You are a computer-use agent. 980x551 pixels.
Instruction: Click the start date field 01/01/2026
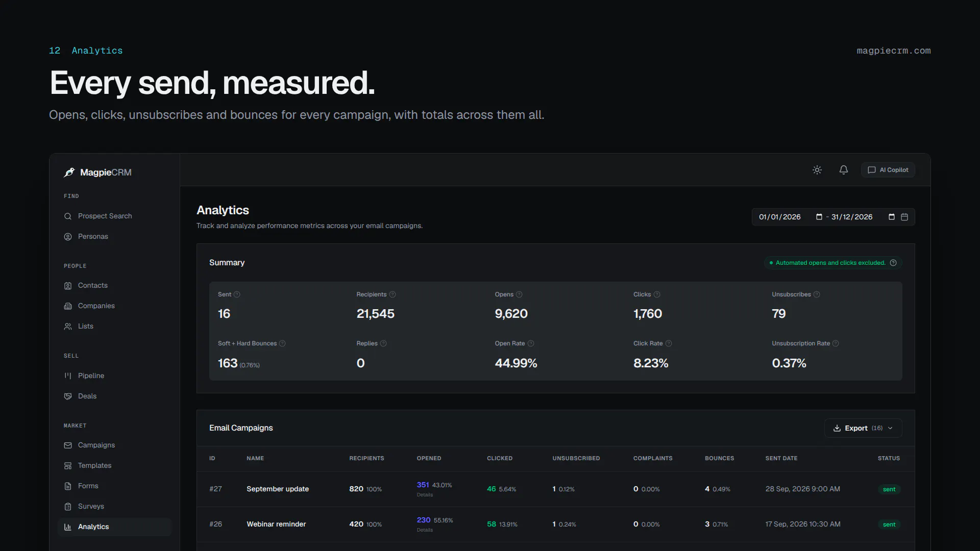tap(779, 217)
